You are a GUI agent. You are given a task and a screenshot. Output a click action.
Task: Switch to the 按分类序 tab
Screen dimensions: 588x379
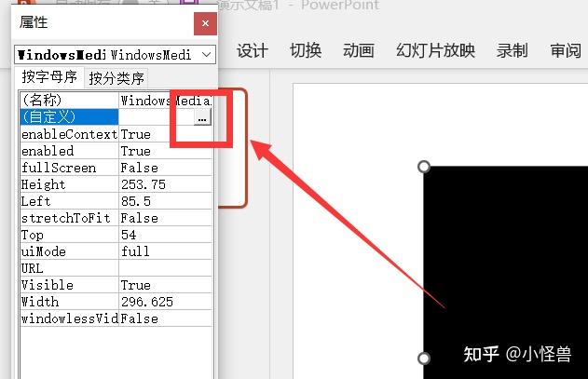pyautogui.click(x=116, y=78)
